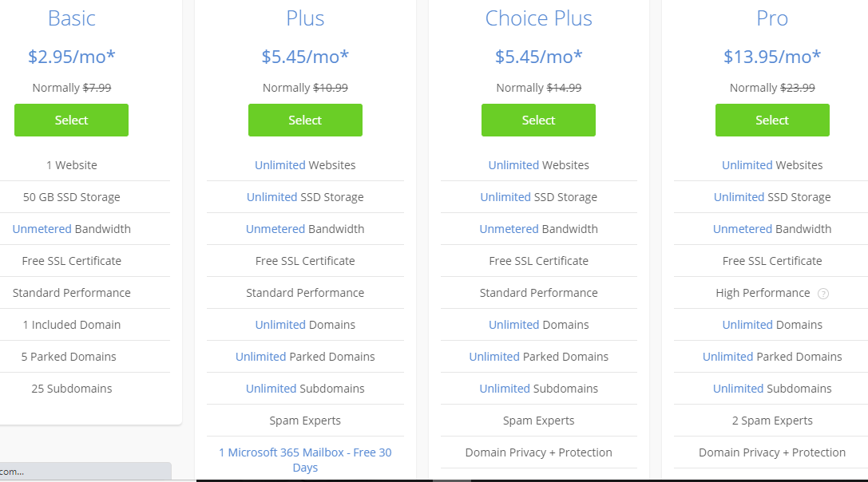Open the 1 Microsoft 365 Mailbox link
The height and width of the screenshot is (482, 868).
pyautogui.click(x=305, y=460)
